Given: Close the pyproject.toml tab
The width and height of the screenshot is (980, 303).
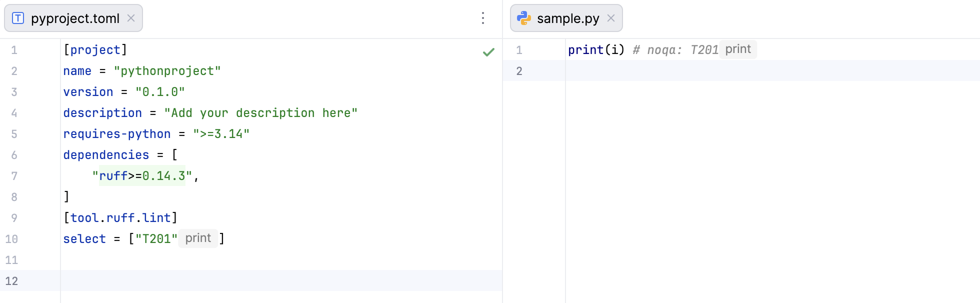Looking at the screenshot, I should [131, 18].
